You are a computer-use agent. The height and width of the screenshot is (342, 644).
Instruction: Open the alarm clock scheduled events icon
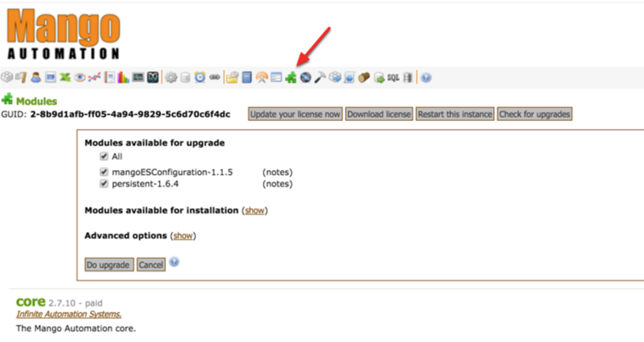click(200, 77)
